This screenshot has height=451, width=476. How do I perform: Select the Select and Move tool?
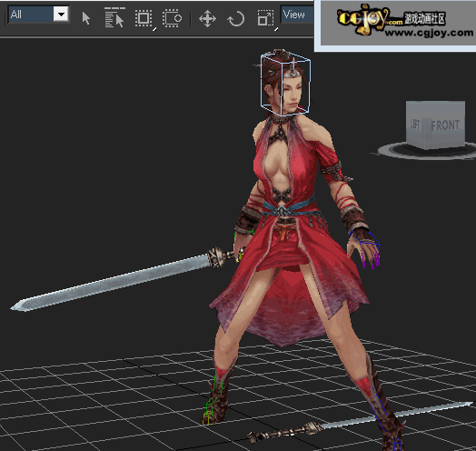[x=207, y=18]
